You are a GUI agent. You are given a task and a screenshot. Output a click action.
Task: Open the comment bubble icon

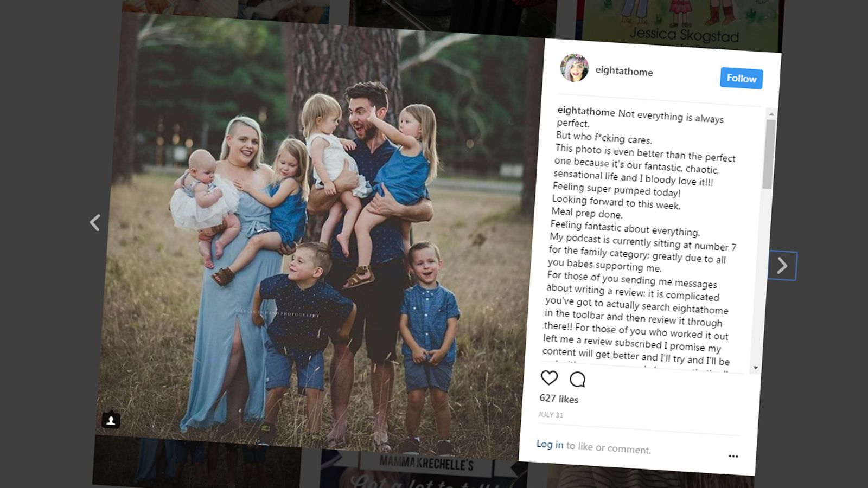point(578,379)
